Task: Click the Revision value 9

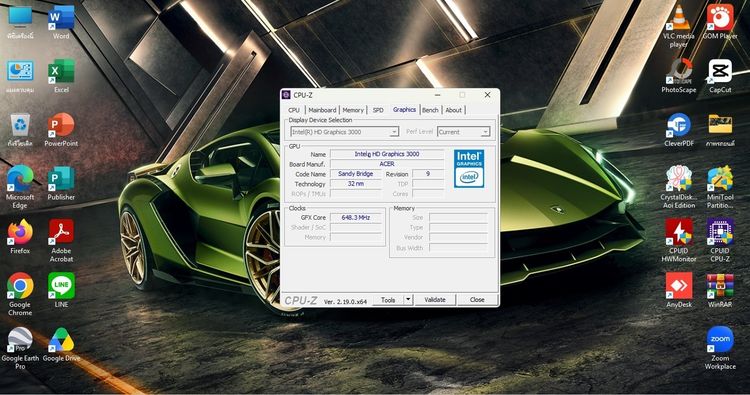Action: (x=428, y=174)
